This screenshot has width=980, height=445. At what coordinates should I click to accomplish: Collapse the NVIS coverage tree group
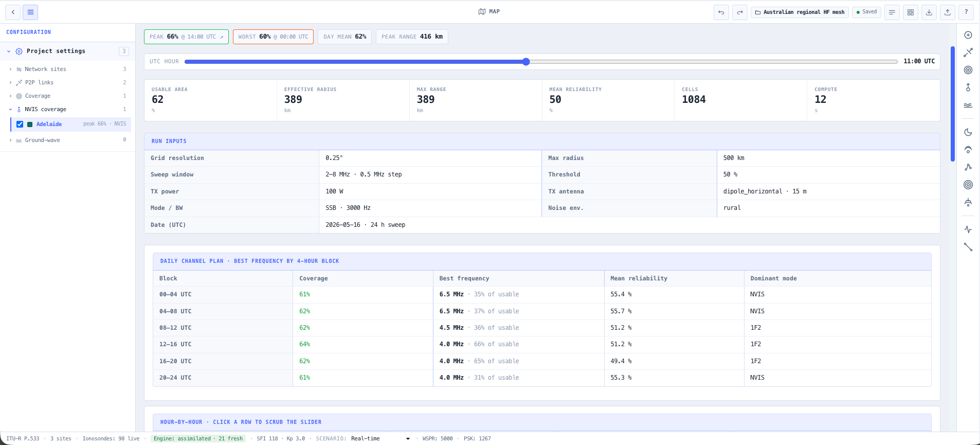[x=10, y=109]
